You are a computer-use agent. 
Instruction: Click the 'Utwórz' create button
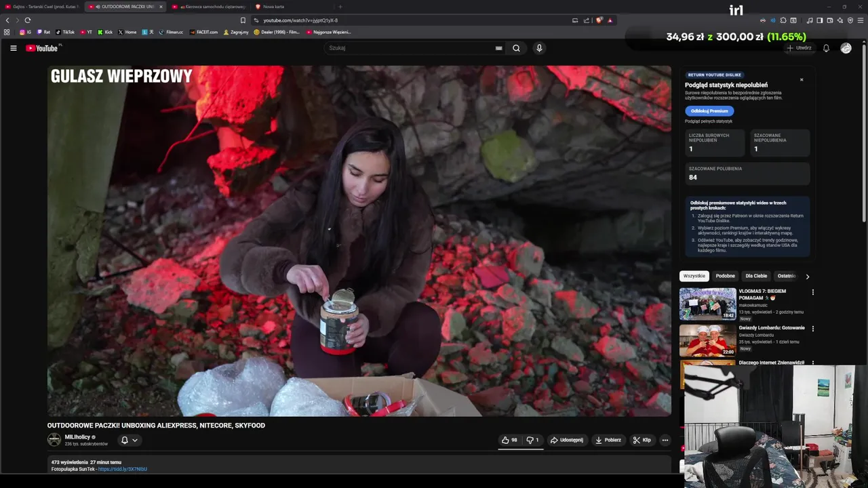(799, 48)
